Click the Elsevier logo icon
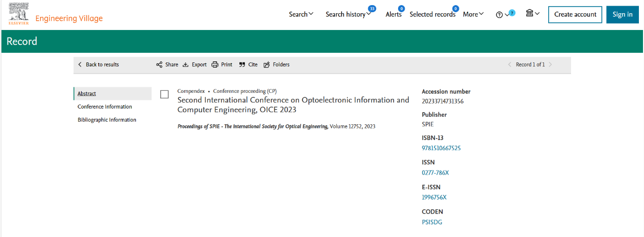The width and height of the screenshot is (644, 237). [18, 14]
